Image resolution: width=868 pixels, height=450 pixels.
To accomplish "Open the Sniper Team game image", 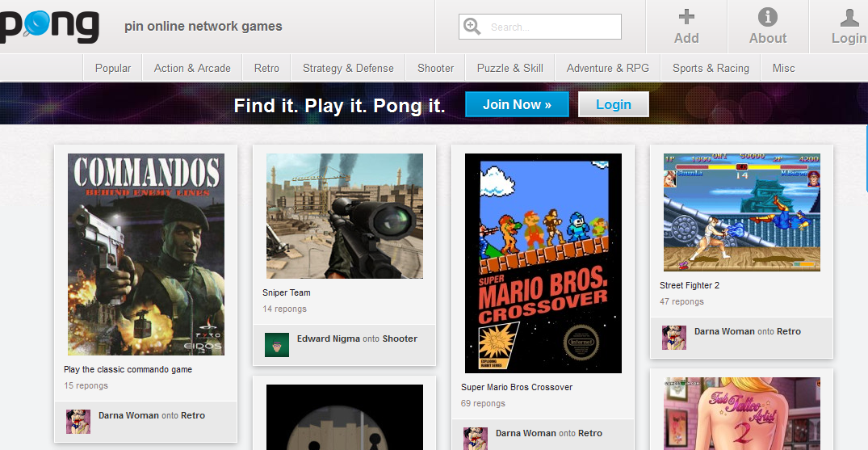I will 344,217.
